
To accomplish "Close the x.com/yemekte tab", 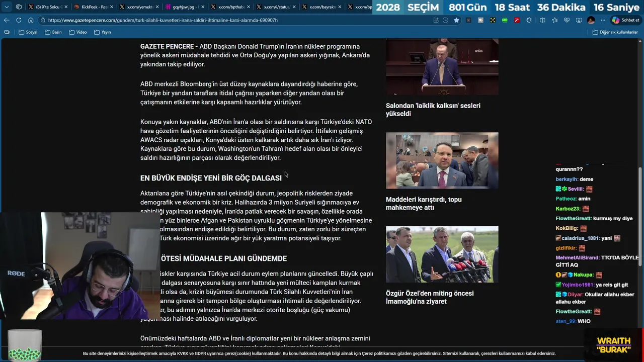I will [157, 7].
